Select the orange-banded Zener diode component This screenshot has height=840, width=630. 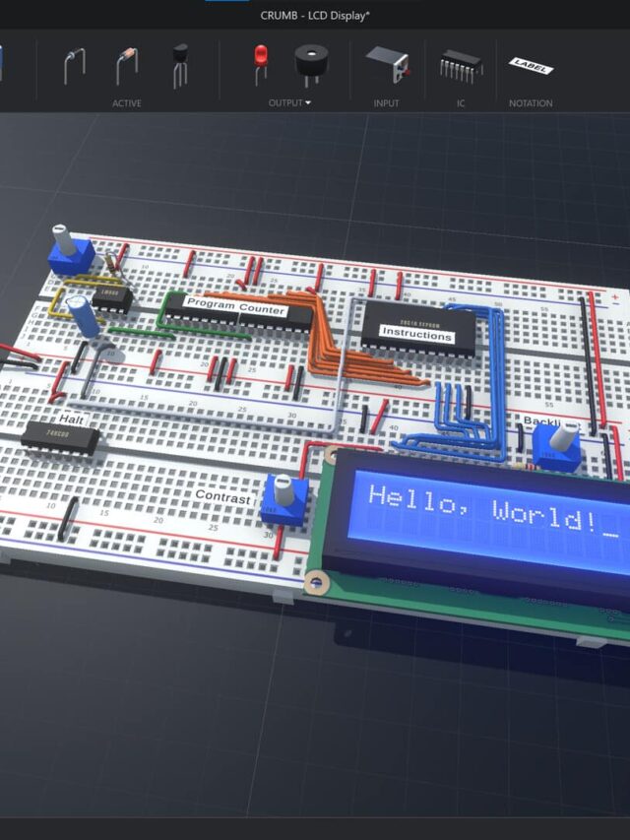coord(127,66)
